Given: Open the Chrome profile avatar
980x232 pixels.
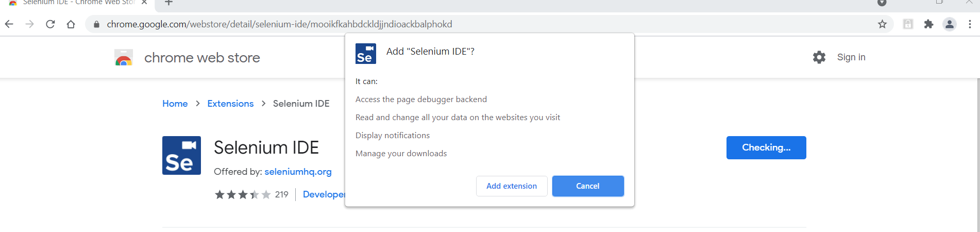Looking at the screenshot, I should (949, 24).
